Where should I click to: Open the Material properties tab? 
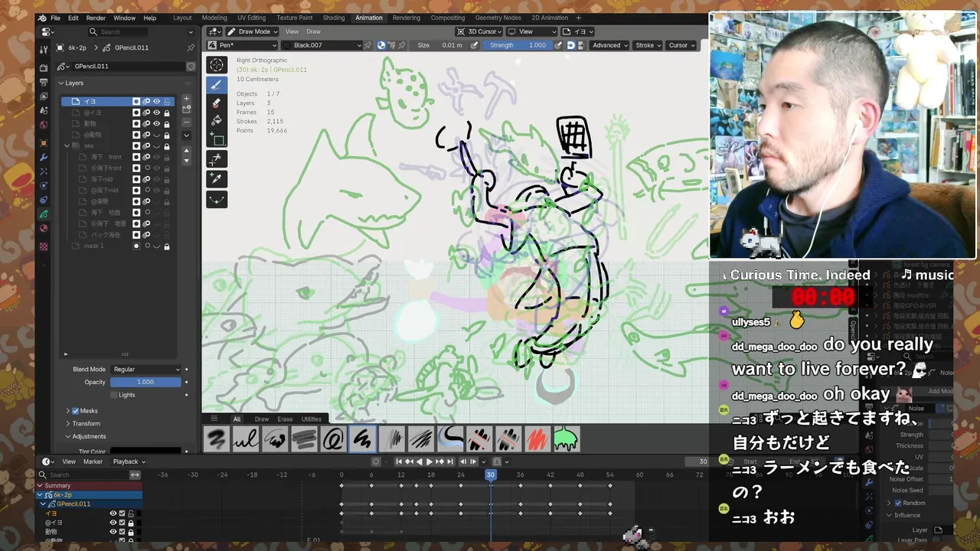coord(44,228)
